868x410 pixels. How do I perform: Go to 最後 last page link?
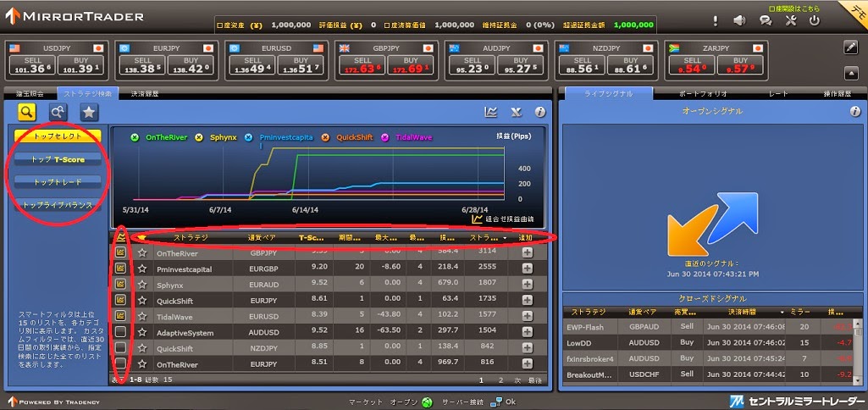[x=534, y=380]
